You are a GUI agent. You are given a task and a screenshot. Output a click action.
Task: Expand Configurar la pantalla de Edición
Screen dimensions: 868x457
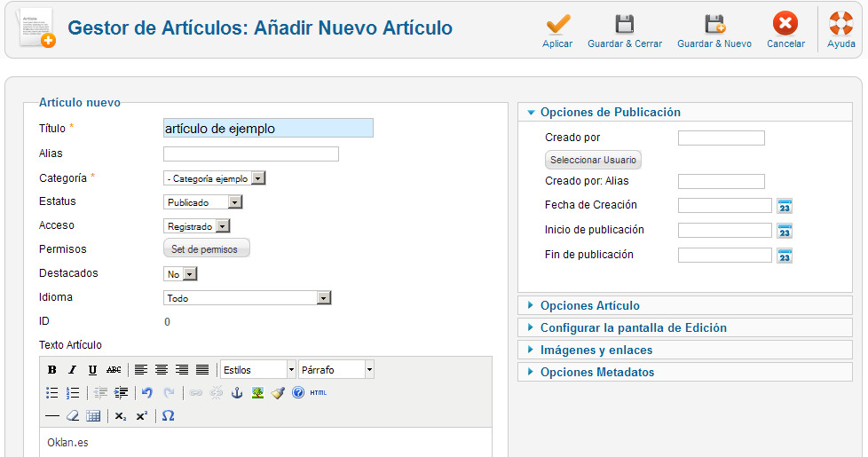point(685,327)
